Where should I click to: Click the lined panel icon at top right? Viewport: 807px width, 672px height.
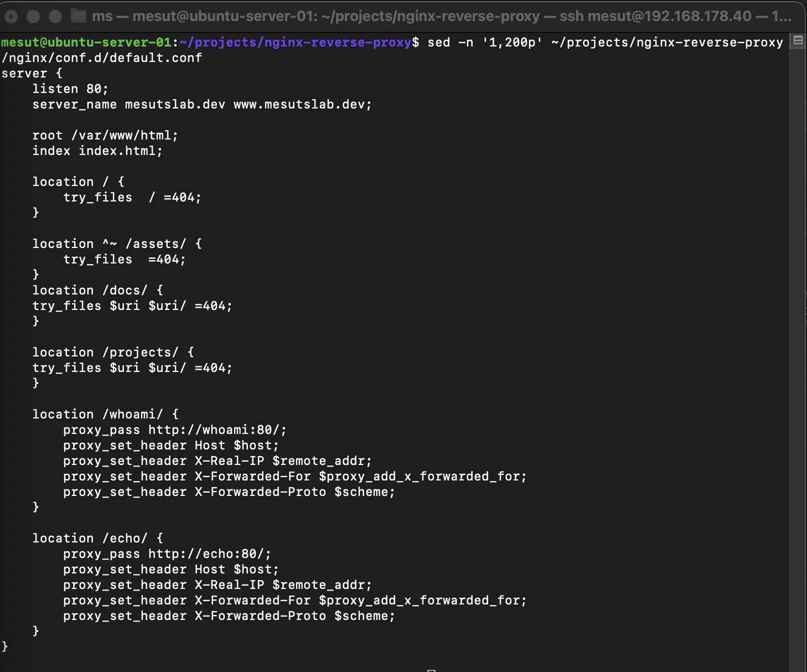pyautogui.click(x=798, y=40)
